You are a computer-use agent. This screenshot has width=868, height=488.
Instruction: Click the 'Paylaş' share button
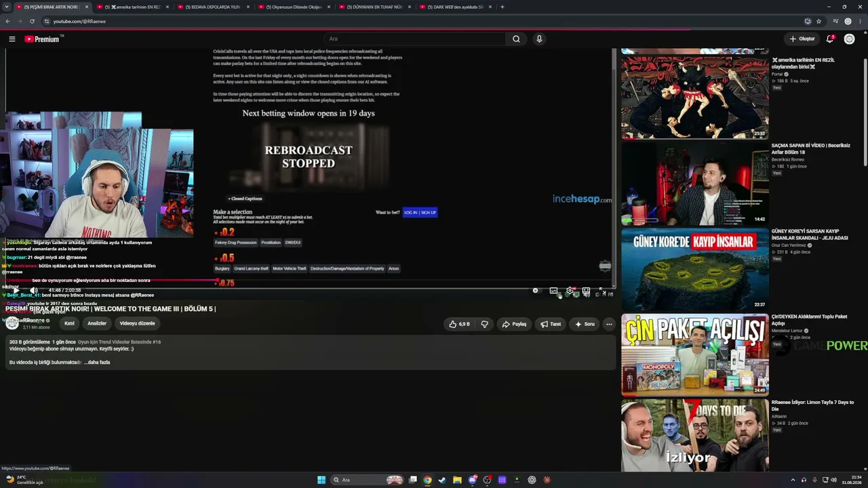514,324
